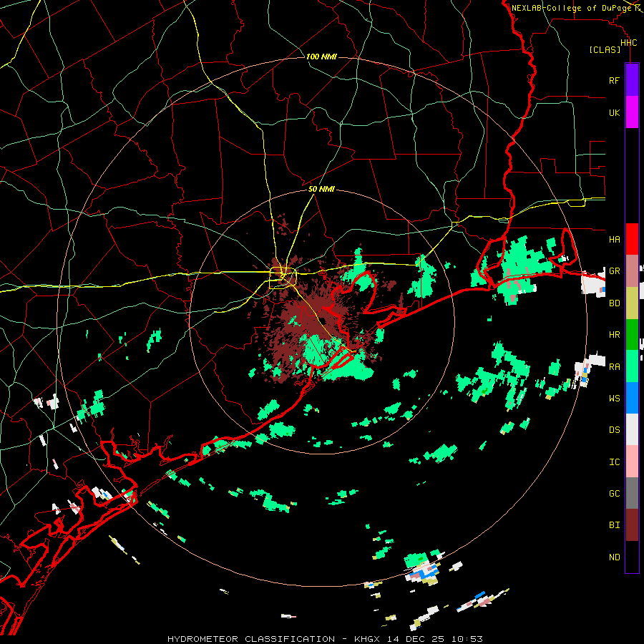The image size is (644, 644).
Task: Click the BI legend label
Action: coord(614,525)
